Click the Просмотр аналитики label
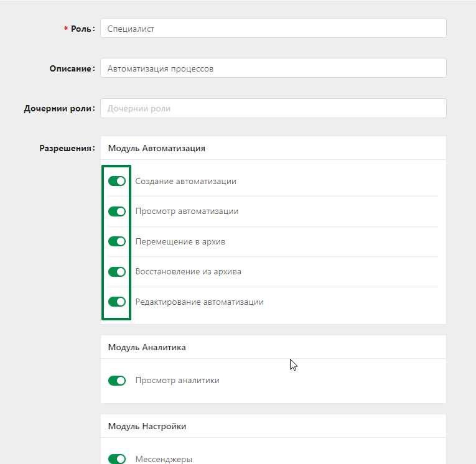 tap(177, 381)
